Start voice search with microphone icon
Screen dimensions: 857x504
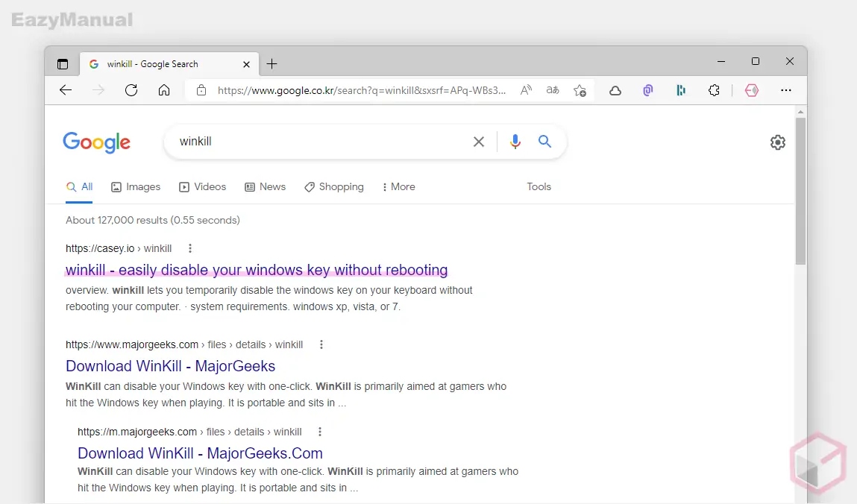pyautogui.click(x=515, y=142)
